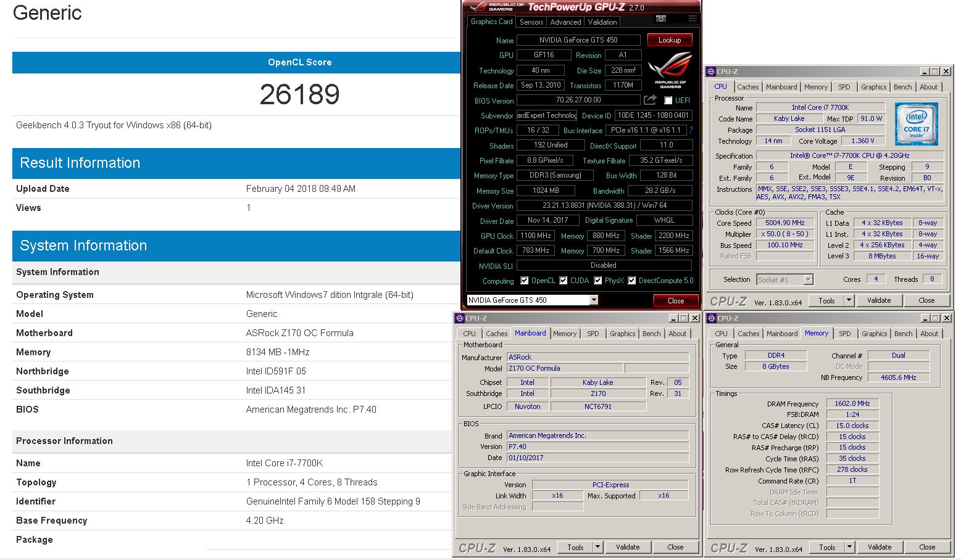Image resolution: width=961 pixels, height=560 pixels.
Task: Toggle the OpenCL computing checkbox
Action: tap(524, 281)
